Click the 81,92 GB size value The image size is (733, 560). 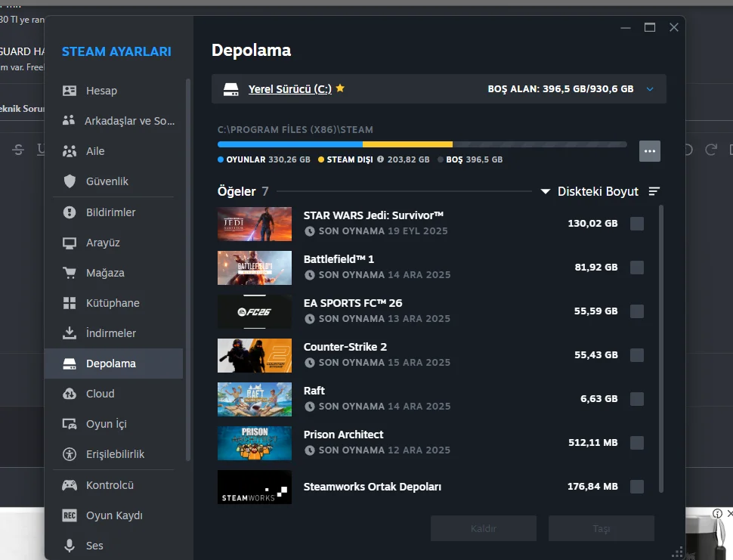point(596,268)
